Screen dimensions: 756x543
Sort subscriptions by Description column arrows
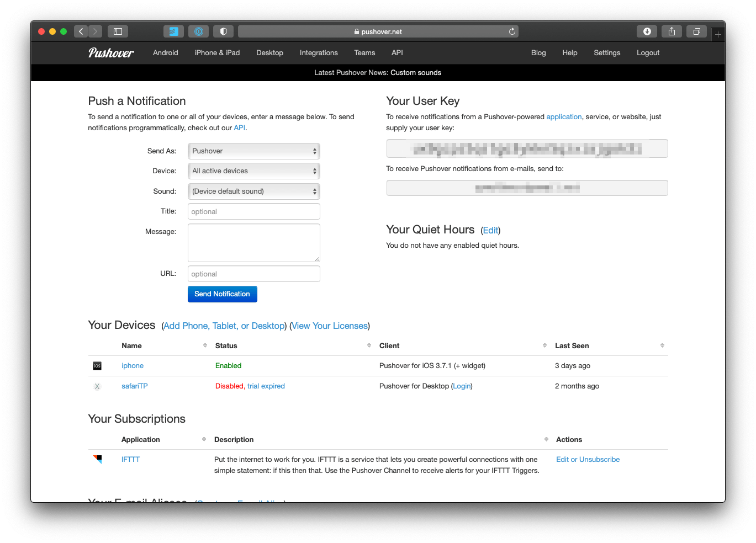(546, 439)
